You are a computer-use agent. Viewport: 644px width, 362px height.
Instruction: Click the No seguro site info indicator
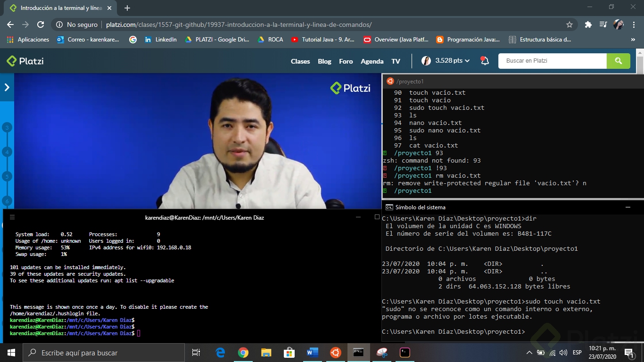tap(77, 25)
